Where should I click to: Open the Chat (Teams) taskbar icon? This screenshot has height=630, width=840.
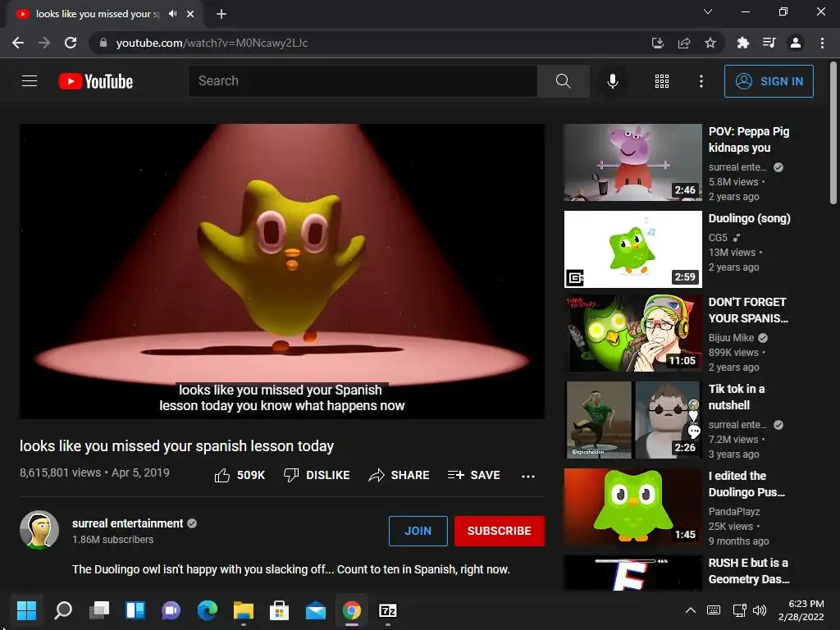[171, 610]
